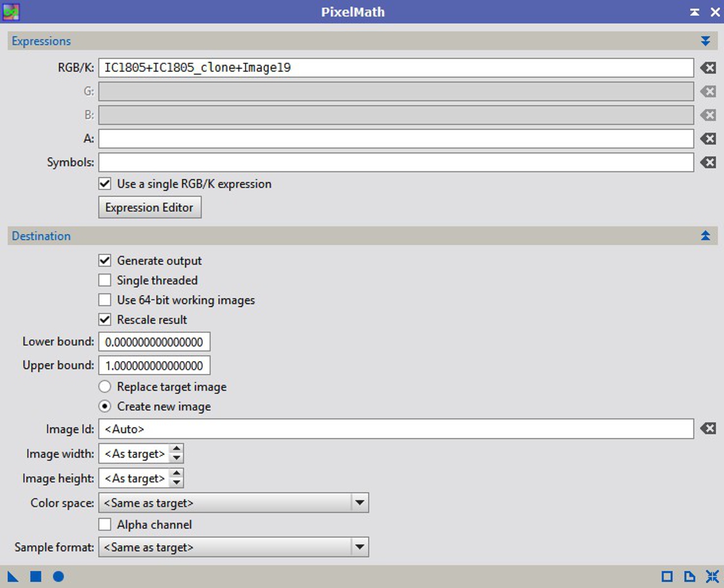Select Create new image option
The height and width of the screenshot is (588, 724).
[105, 406]
